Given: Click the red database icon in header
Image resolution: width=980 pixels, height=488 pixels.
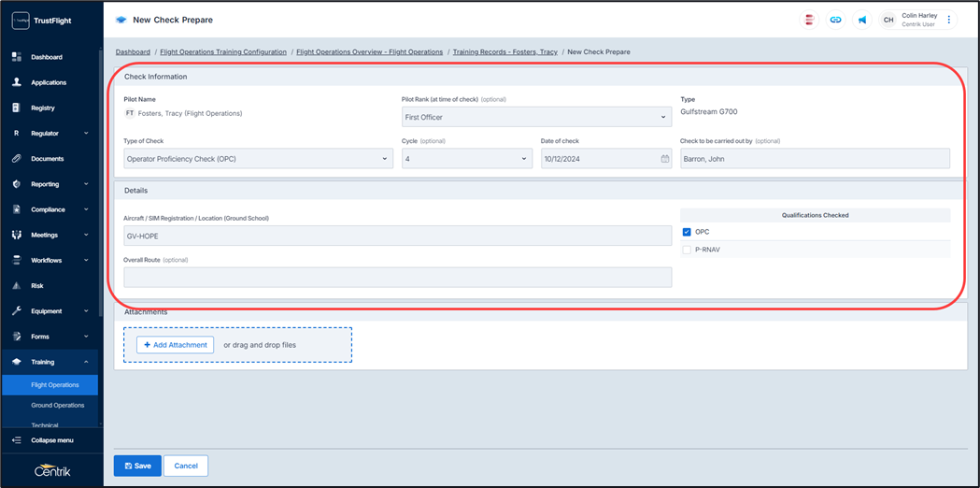Looking at the screenshot, I should 808,20.
